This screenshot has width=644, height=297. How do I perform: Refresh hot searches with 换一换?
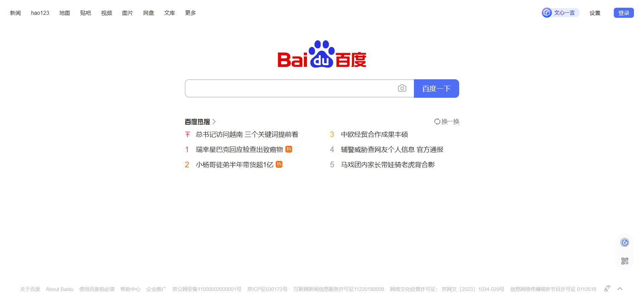click(447, 122)
